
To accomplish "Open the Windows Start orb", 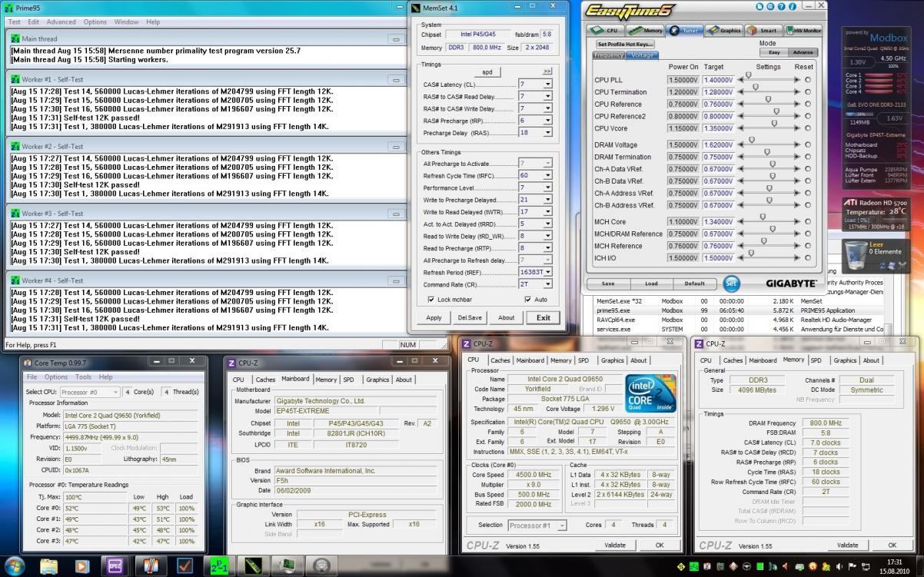I will click(x=15, y=565).
